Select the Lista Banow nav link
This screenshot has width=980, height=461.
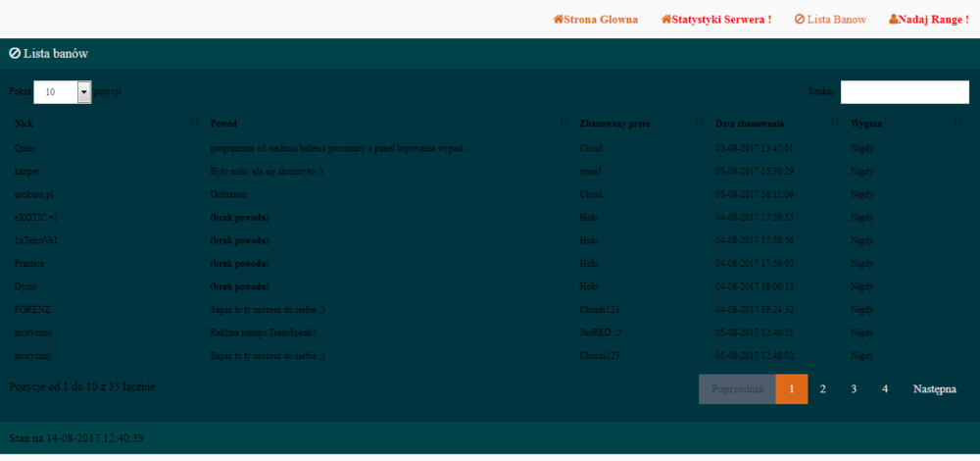tap(831, 20)
